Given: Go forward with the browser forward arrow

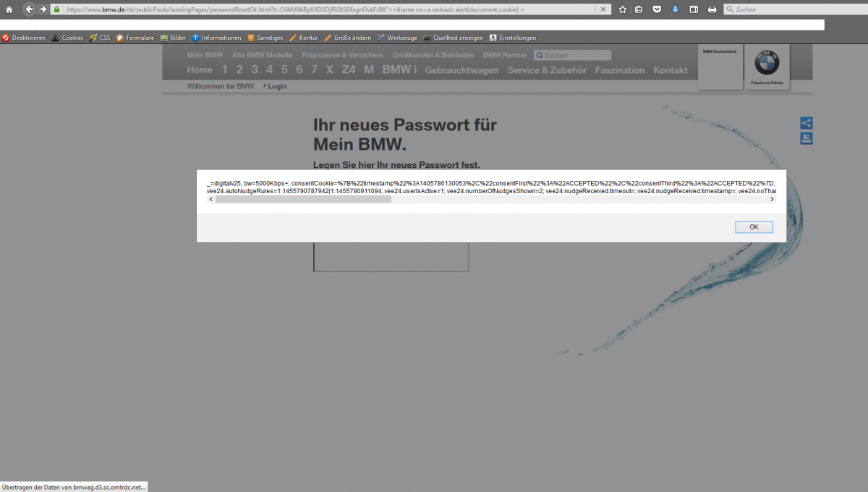Looking at the screenshot, I should coord(43,9).
